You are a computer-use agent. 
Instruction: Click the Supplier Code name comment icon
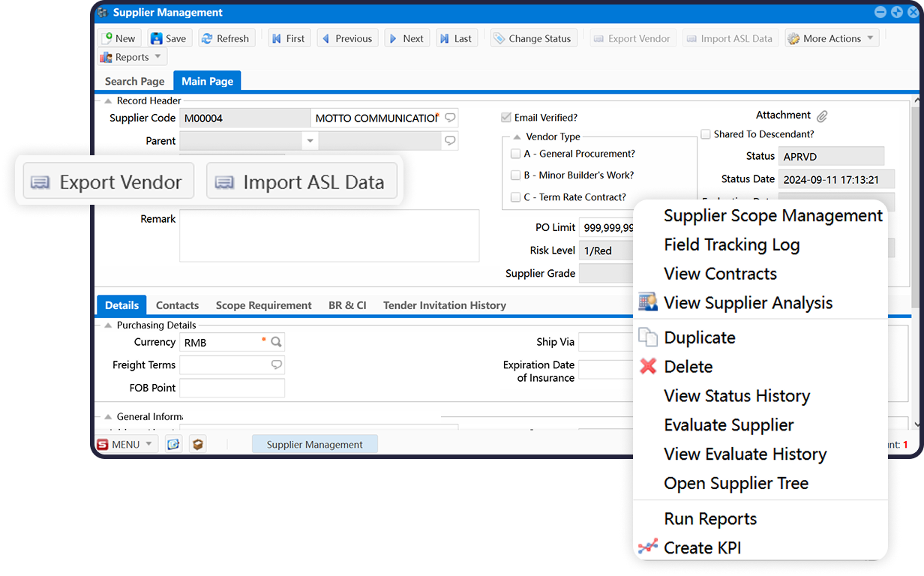[x=450, y=118]
